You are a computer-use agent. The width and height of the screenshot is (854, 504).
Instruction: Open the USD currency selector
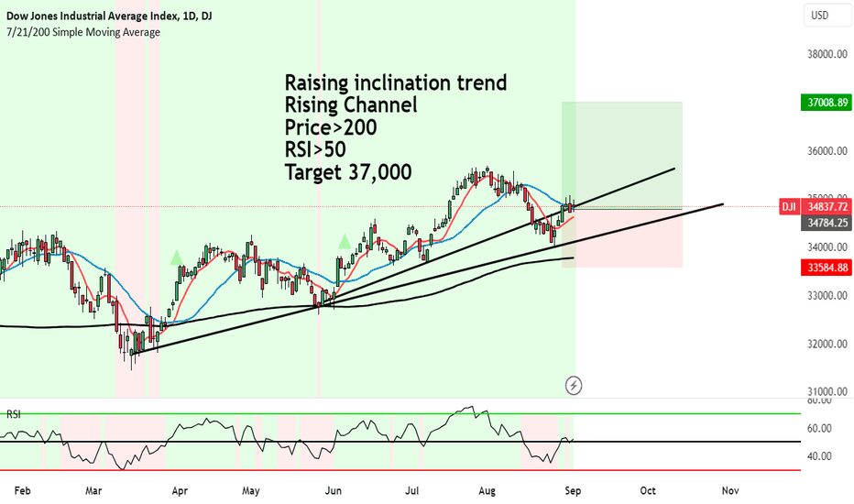point(827,16)
